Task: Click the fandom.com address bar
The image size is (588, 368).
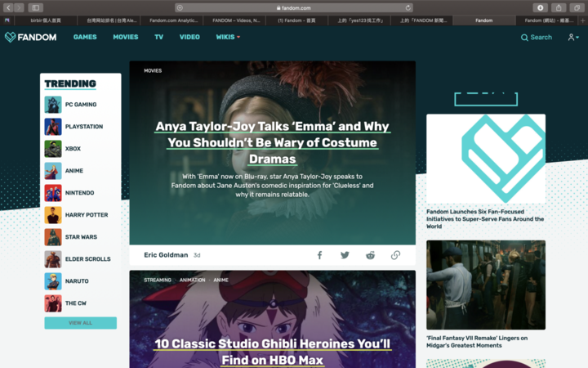Action: [294, 7]
